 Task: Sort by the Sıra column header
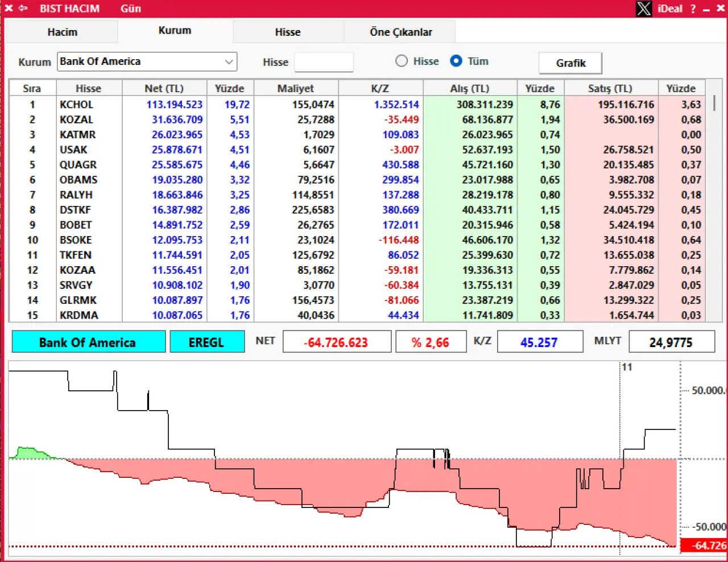tap(32, 88)
